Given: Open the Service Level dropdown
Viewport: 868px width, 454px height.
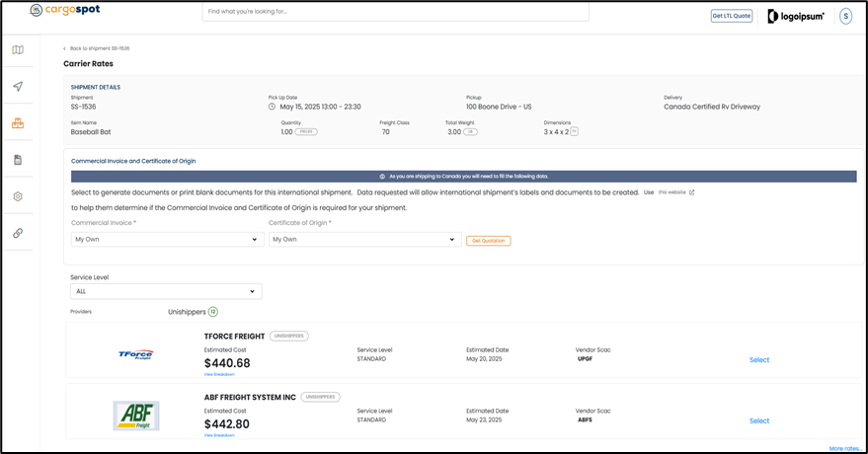Looking at the screenshot, I should (x=166, y=291).
